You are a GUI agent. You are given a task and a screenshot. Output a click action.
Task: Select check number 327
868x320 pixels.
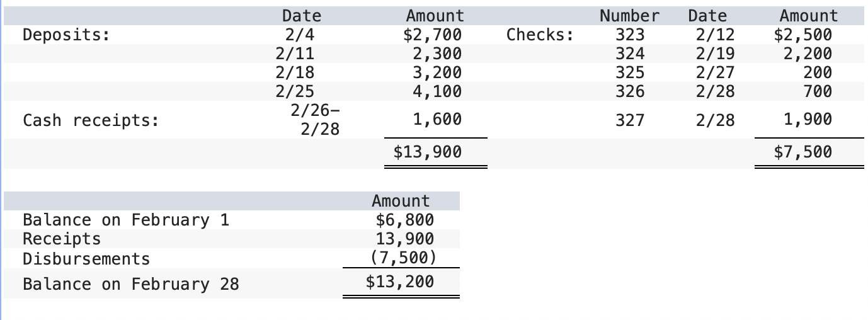coord(629,120)
